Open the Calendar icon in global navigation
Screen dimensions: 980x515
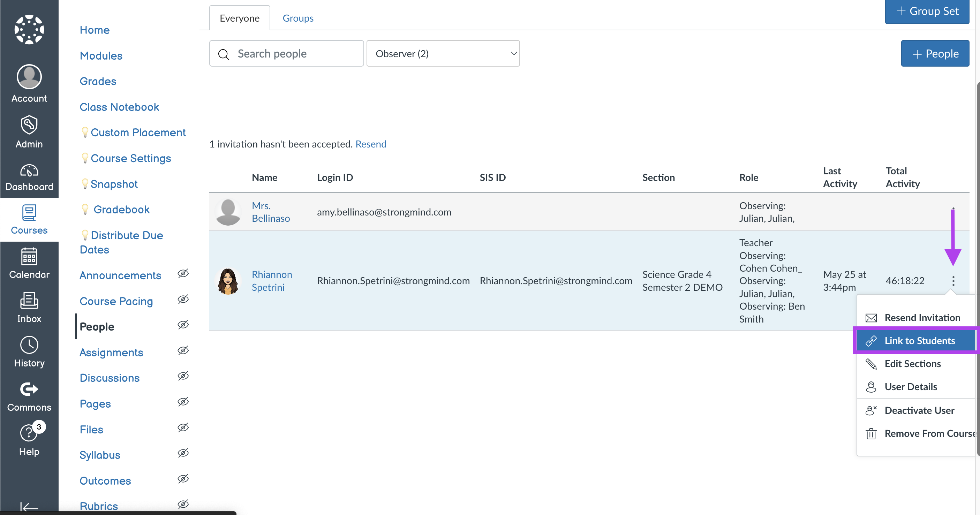pos(29,257)
